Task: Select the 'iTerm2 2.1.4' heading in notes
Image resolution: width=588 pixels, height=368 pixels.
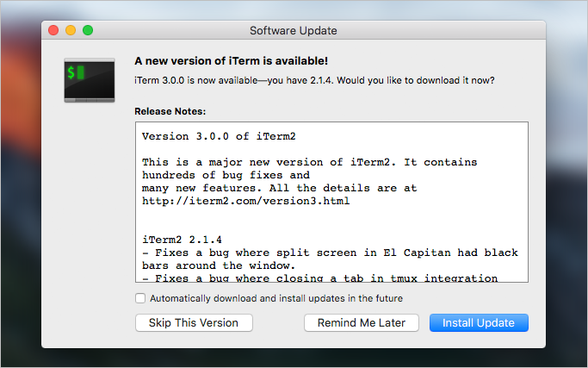Action: point(182,240)
